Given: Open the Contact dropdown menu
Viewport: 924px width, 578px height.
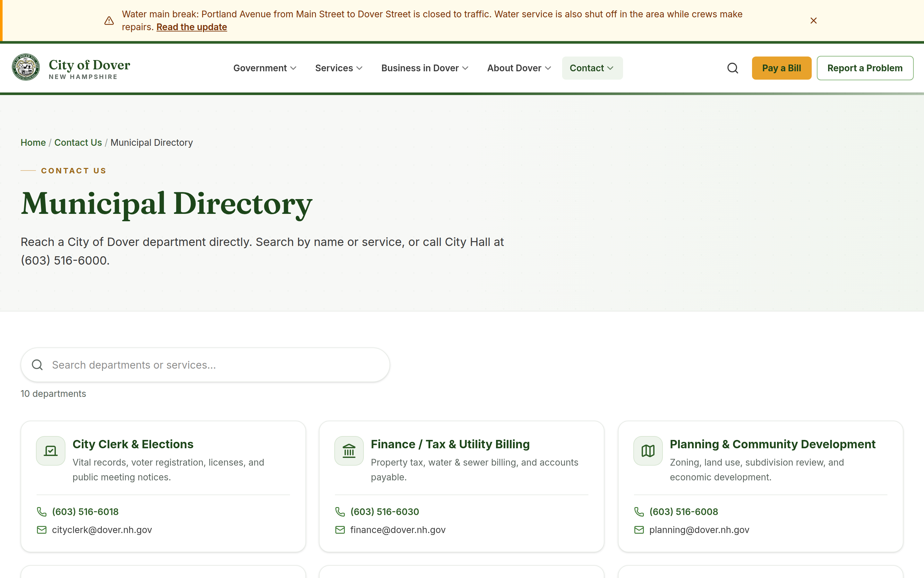Looking at the screenshot, I should point(592,68).
